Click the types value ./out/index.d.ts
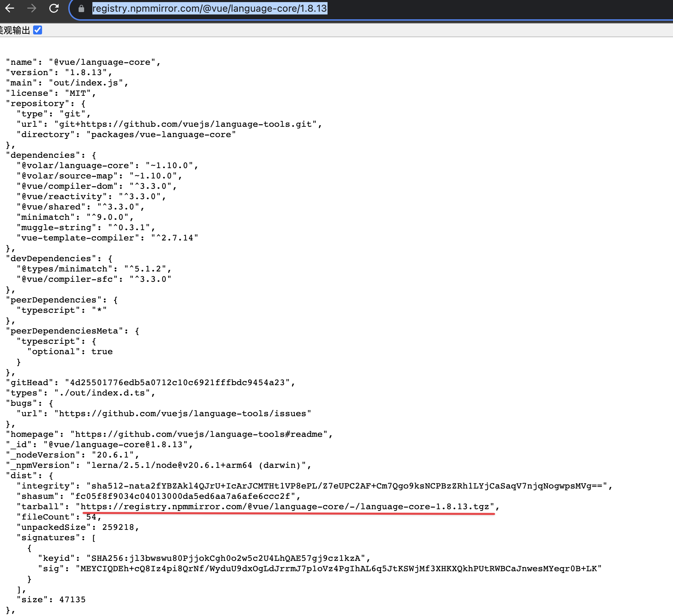Screen dimensions: 673x616 pos(102,393)
